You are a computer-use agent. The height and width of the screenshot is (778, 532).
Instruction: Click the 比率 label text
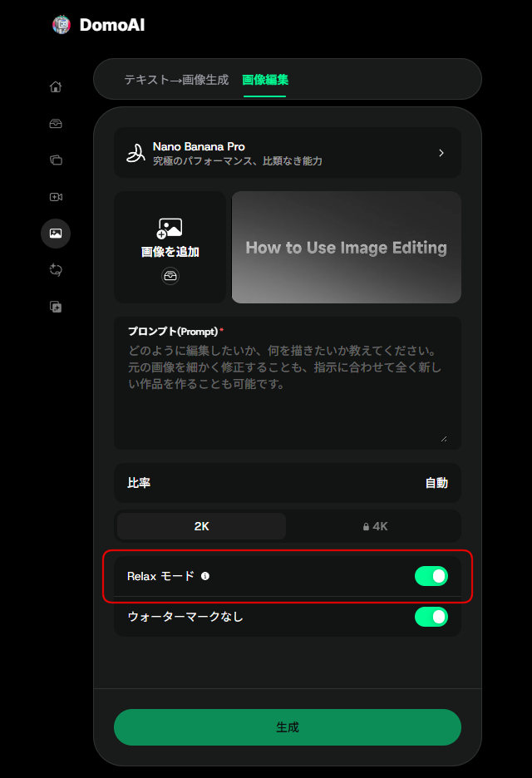pos(139,483)
